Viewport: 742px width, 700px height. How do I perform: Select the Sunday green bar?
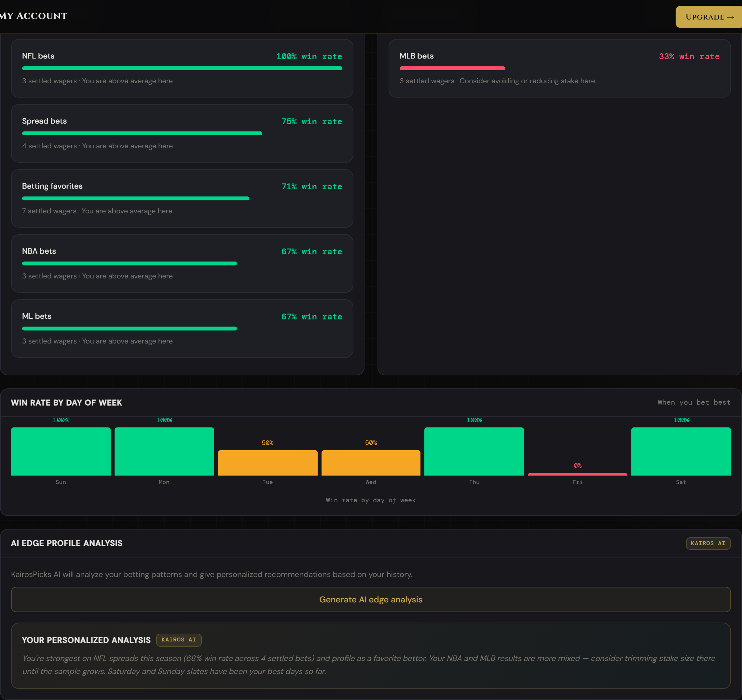tap(61, 451)
